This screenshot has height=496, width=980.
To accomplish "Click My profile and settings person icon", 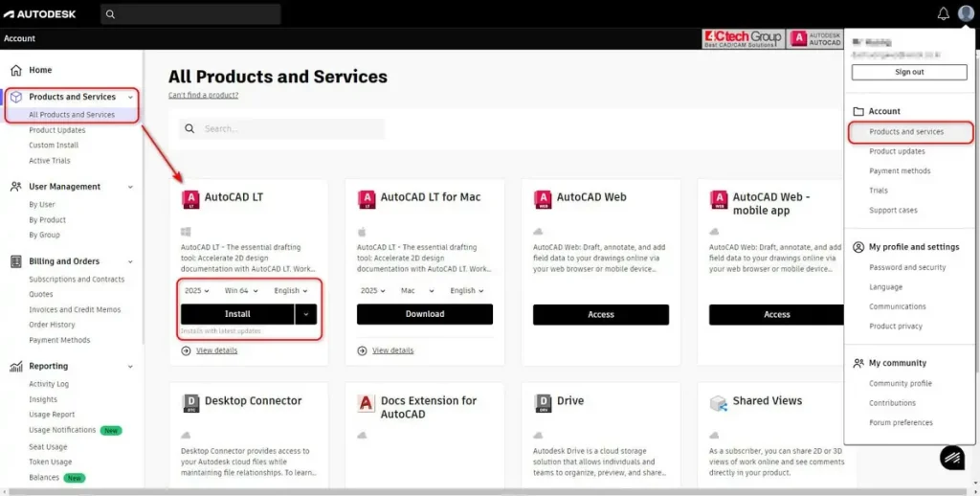I will point(858,247).
